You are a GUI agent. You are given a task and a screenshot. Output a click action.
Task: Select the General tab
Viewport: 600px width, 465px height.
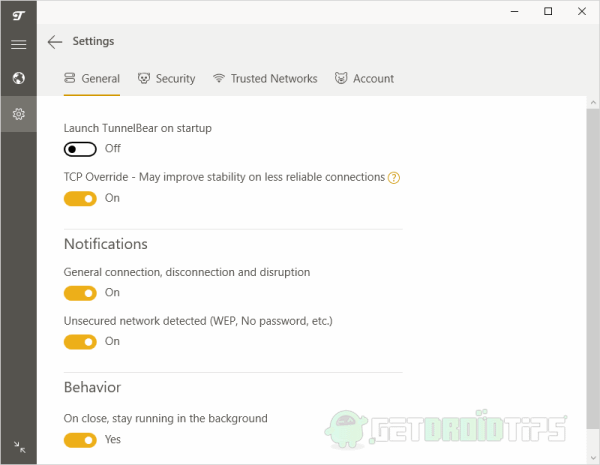click(92, 79)
